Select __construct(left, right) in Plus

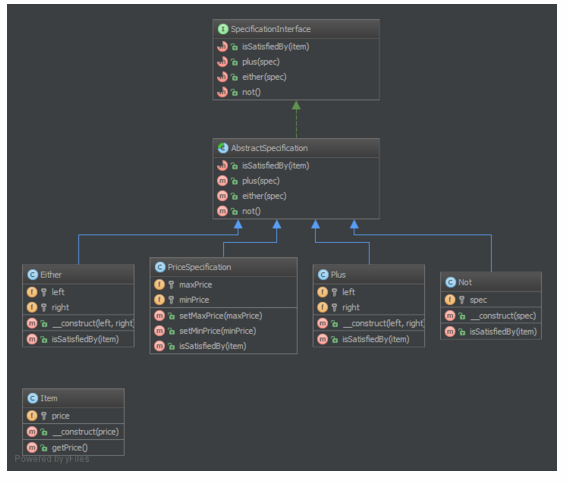(384, 323)
